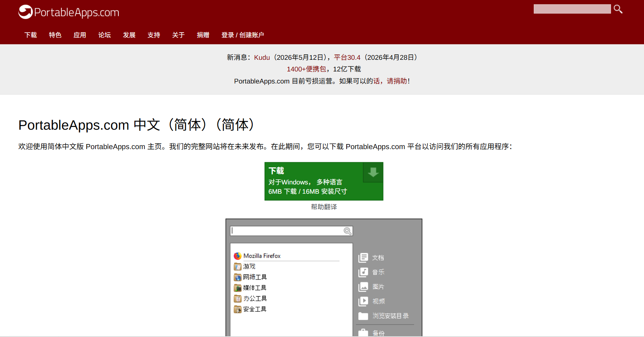Click the Mozilla Firefox icon in app list
This screenshot has height=337, width=644.
pos(238,256)
